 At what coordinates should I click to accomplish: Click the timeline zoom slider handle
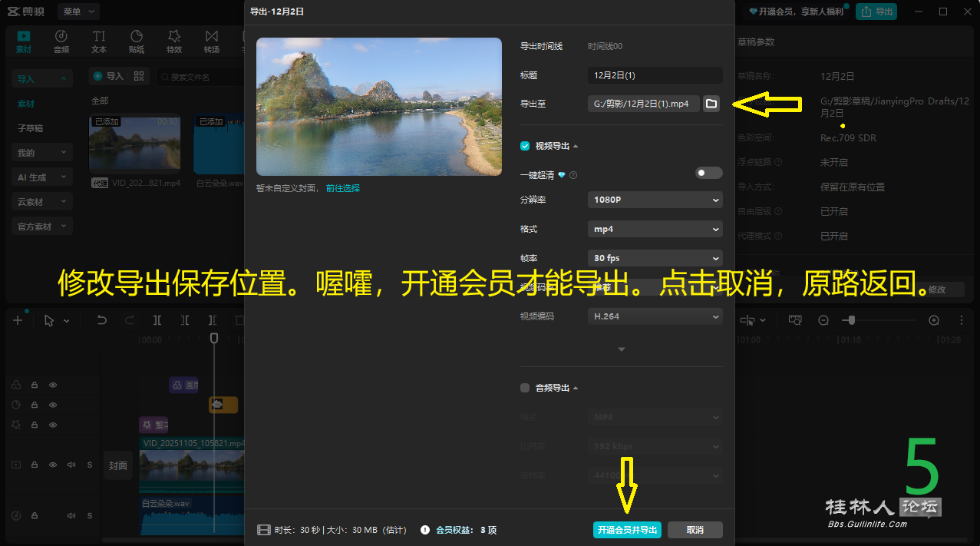click(850, 320)
